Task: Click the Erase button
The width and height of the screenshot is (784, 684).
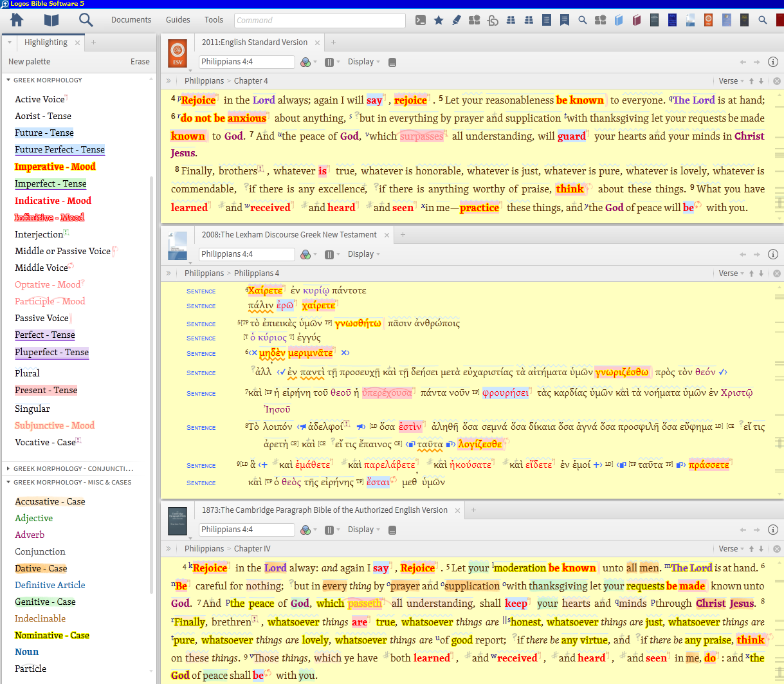Action: tap(140, 62)
